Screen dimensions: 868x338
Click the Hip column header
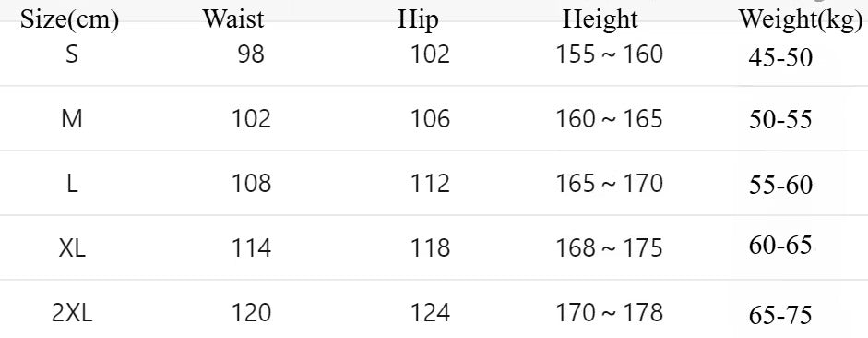click(x=418, y=20)
